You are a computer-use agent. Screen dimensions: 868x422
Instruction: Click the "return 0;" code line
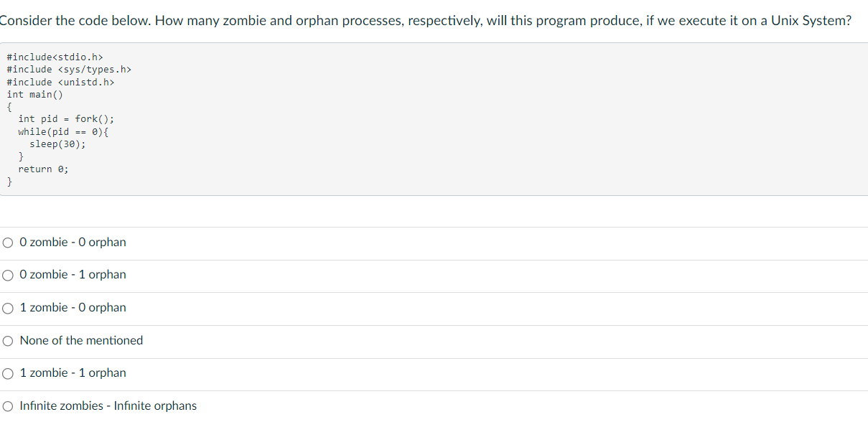click(43, 169)
